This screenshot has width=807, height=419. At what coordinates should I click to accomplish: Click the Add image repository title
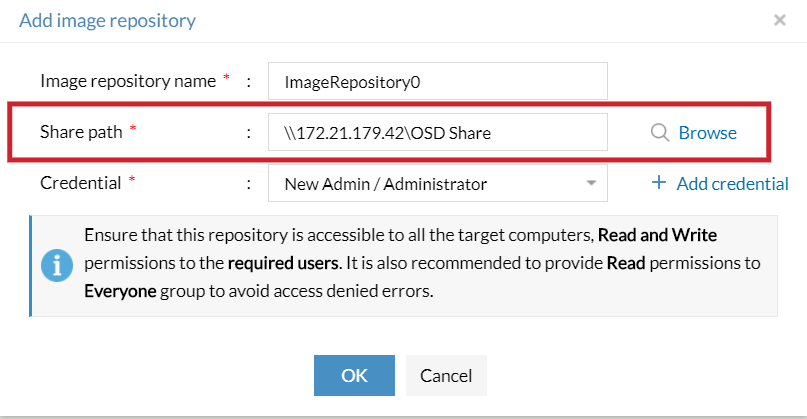tap(107, 20)
